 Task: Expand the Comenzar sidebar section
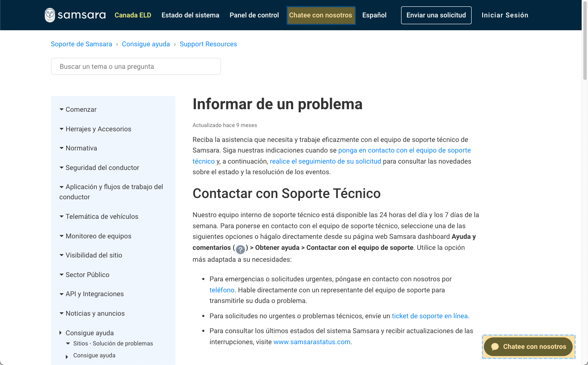pyautogui.click(x=78, y=109)
